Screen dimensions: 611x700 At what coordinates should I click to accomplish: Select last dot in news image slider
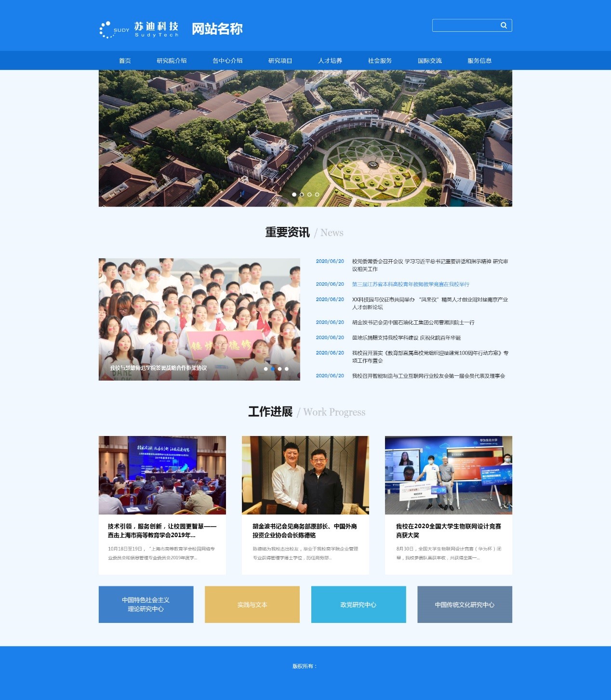coord(287,369)
